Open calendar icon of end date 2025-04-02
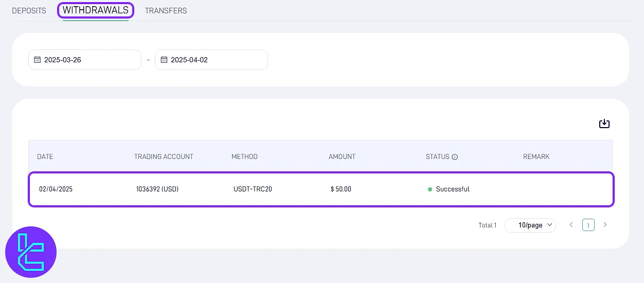644x283 pixels. [x=164, y=60]
